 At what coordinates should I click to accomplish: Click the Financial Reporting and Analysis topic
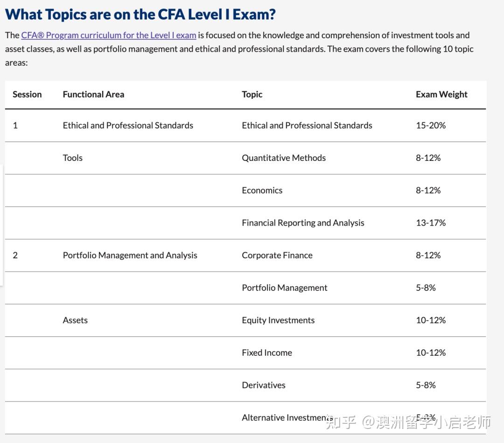pyautogui.click(x=303, y=223)
